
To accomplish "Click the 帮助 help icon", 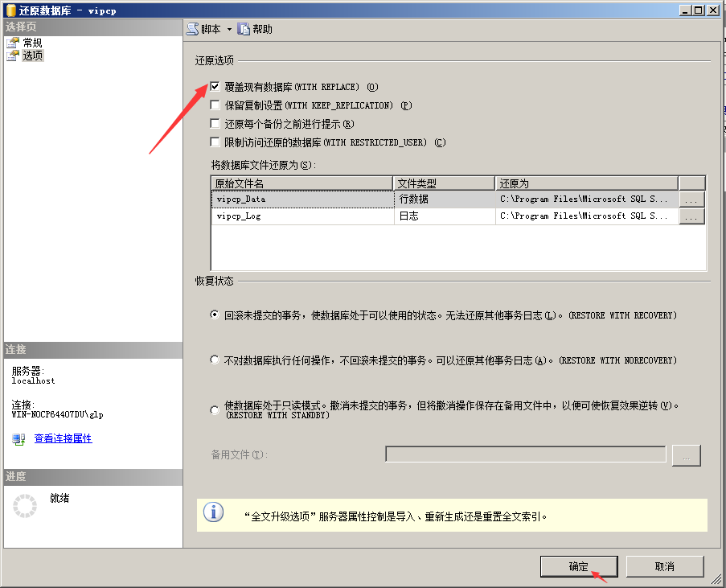I will [x=244, y=29].
